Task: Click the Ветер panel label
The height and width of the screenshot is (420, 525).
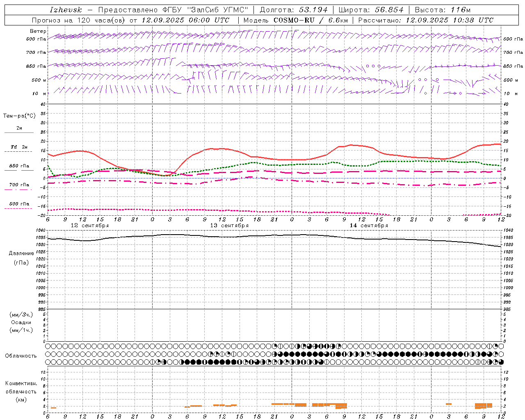Action: click(x=38, y=31)
